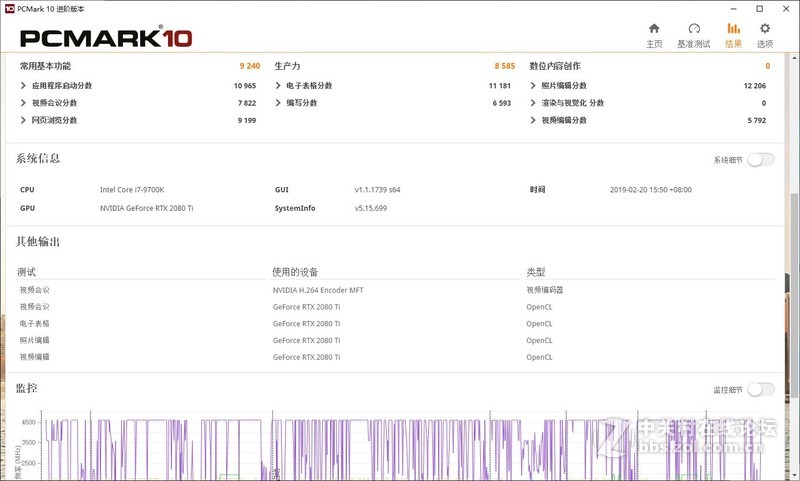The image size is (800, 481).
Task: Expand the 编写分数 row
Action: (278, 103)
